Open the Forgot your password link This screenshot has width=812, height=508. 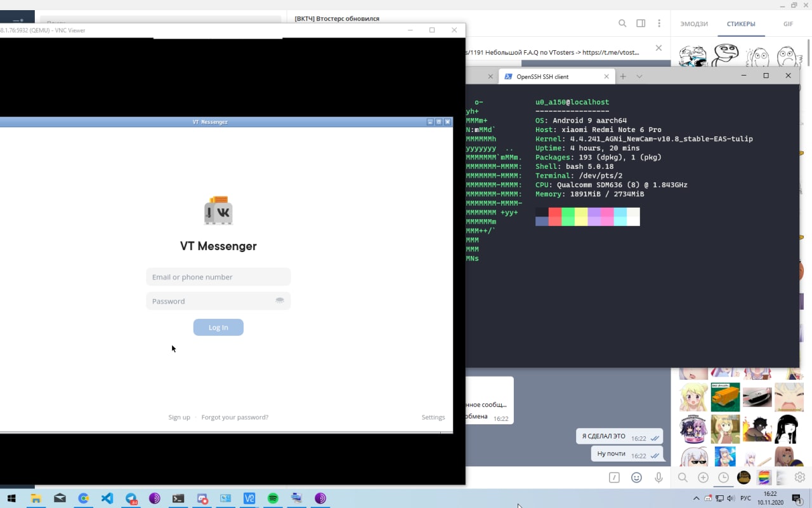[x=235, y=417]
